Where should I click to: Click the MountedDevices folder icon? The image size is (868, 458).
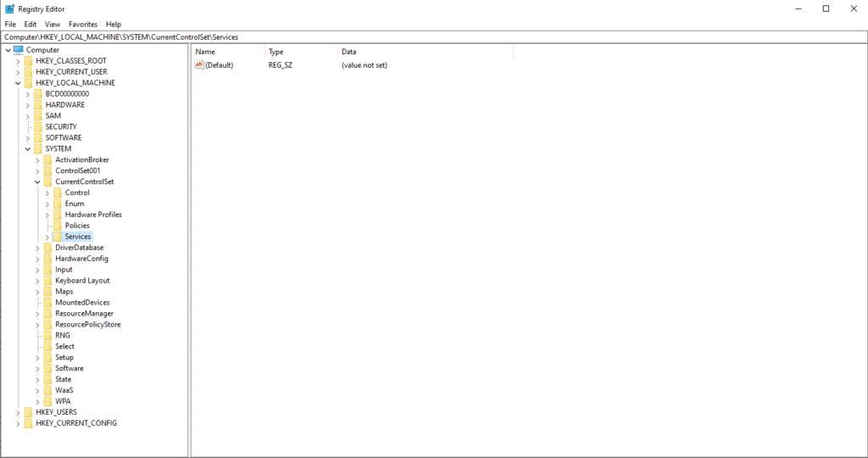[x=47, y=303]
